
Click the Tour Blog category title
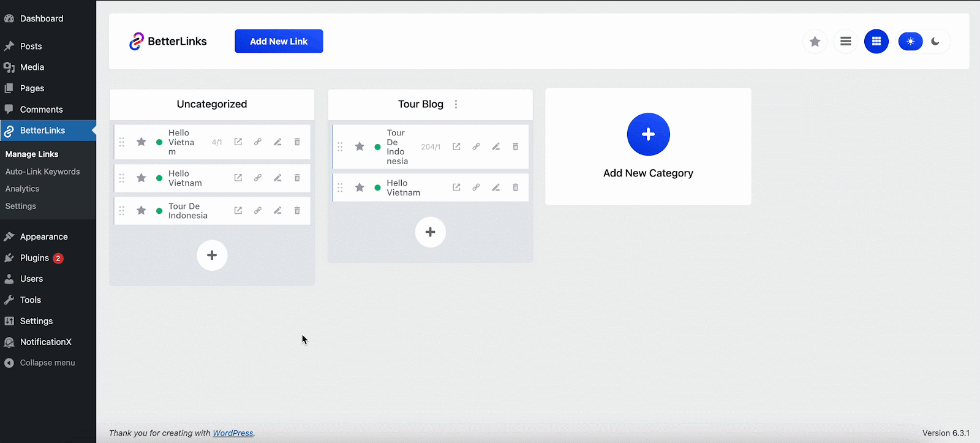coord(421,104)
